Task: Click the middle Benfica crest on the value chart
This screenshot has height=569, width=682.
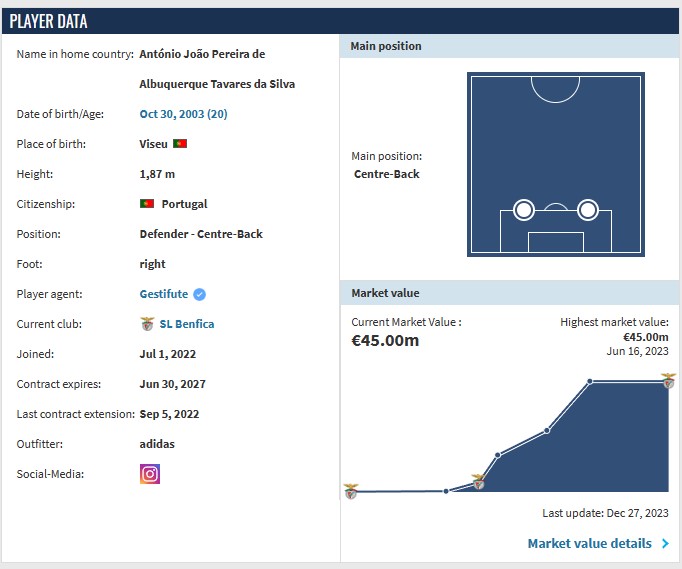Action: pos(478,481)
